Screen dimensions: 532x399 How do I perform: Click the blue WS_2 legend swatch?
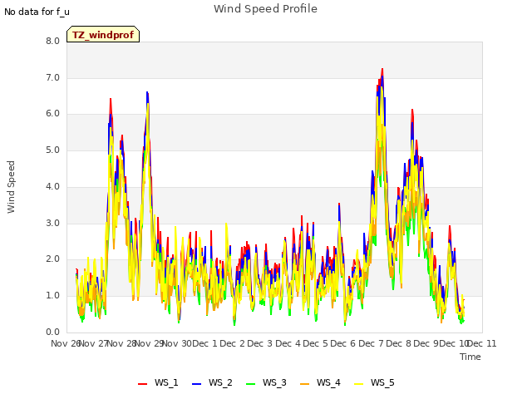point(196,384)
